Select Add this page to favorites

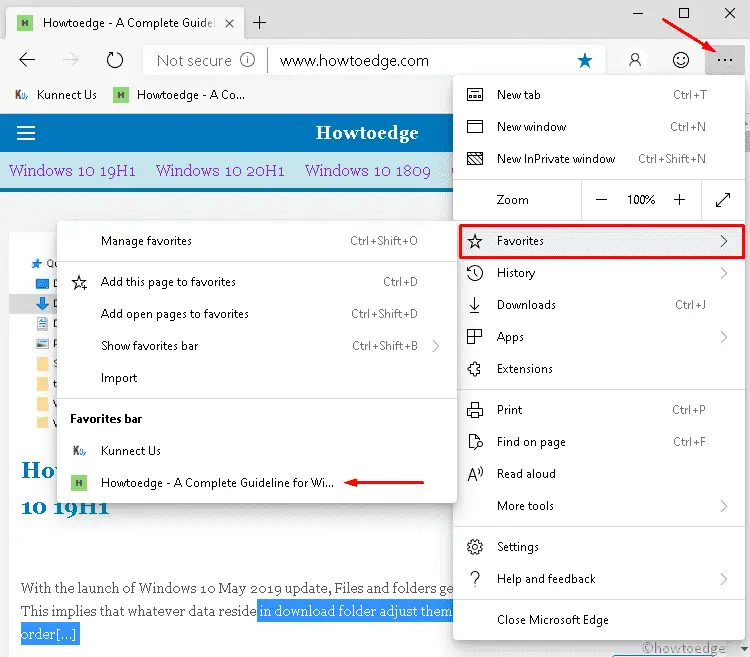(x=257, y=282)
